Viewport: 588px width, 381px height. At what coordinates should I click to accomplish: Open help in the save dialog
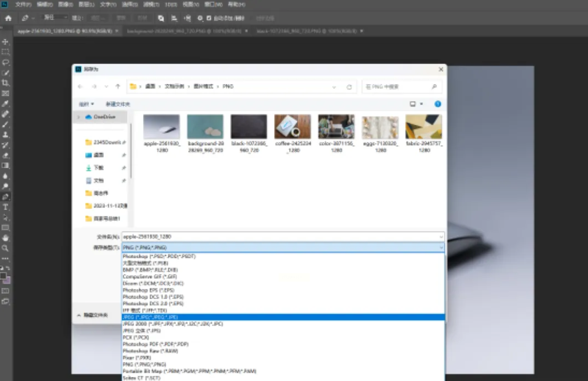pos(437,104)
